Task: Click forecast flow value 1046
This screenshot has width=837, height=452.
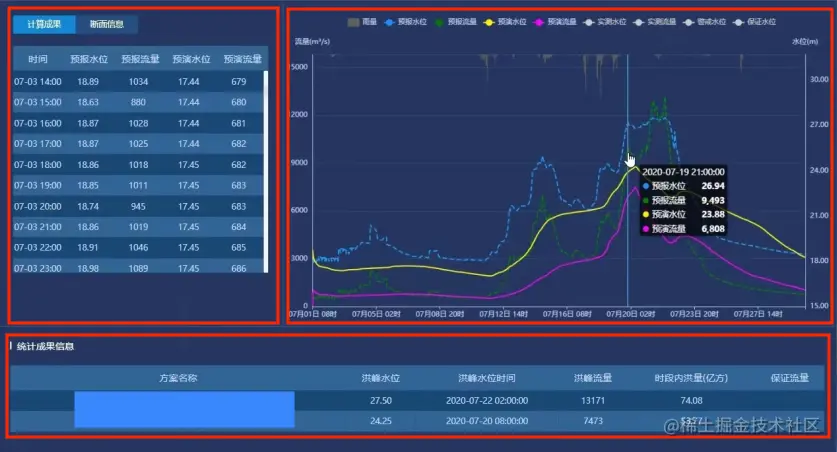Action: point(138,248)
